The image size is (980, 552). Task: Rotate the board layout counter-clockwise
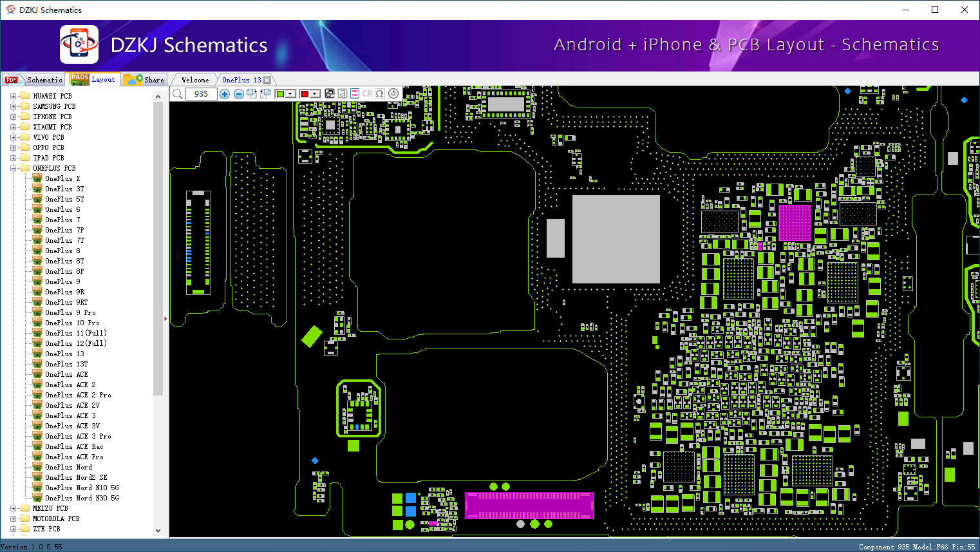point(265,94)
